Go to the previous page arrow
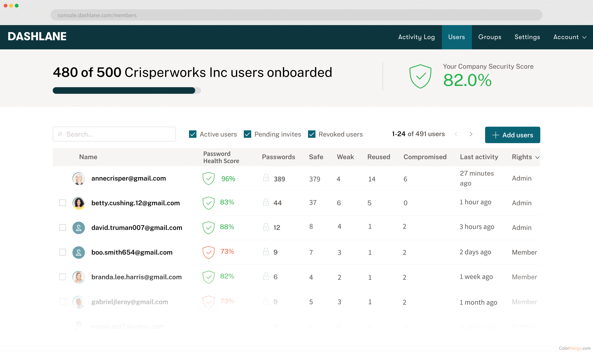 tap(456, 134)
